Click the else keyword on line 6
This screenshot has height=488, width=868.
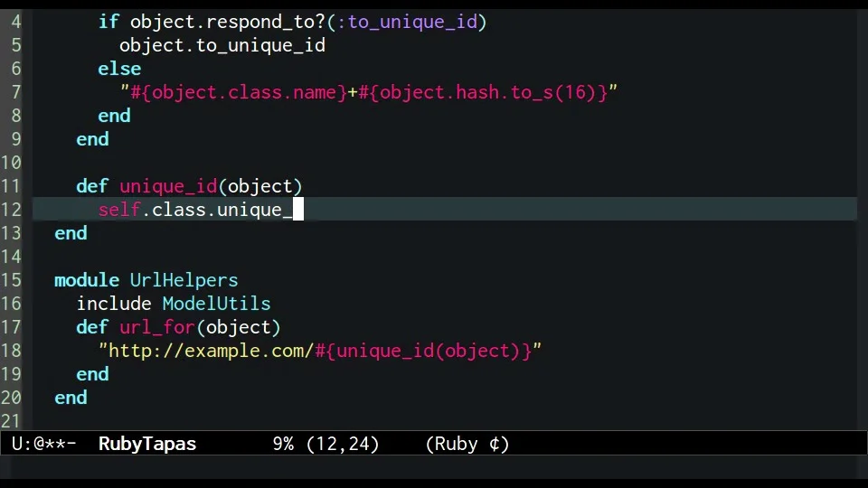pyautogui.click(x=119, y=69)
